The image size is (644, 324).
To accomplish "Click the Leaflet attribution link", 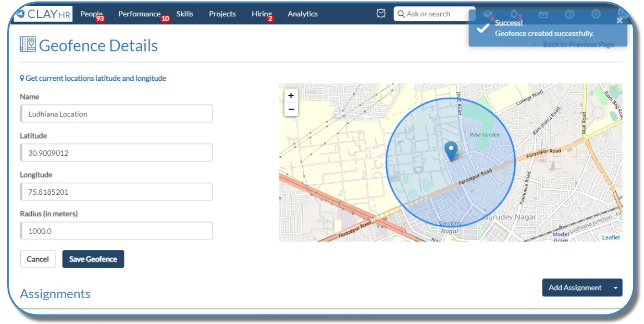I will 611,237.
